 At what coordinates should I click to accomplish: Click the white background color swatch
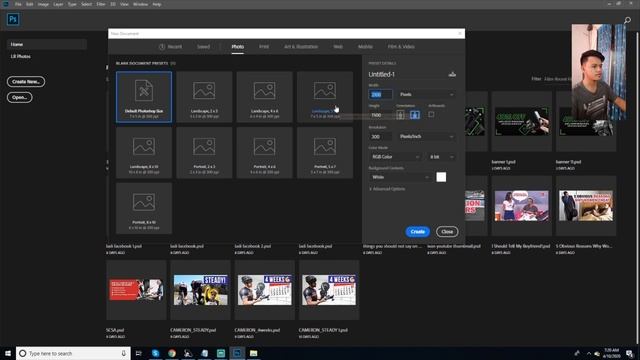441,177
